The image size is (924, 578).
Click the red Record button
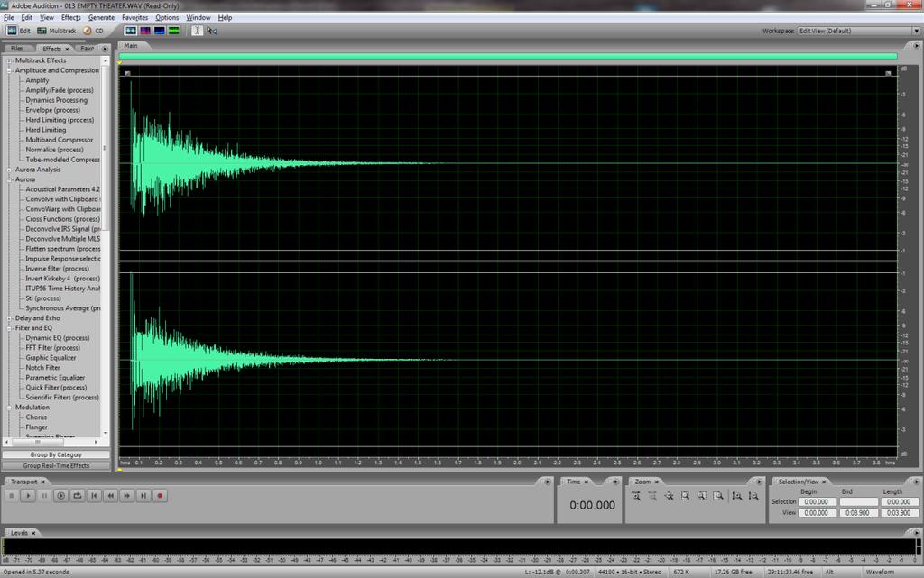tap(160, 496)
